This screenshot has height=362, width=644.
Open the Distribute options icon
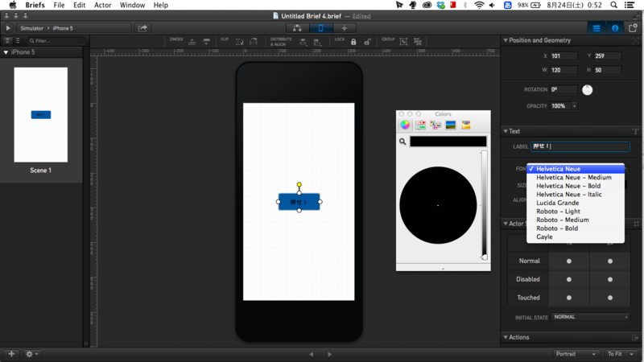303,42
